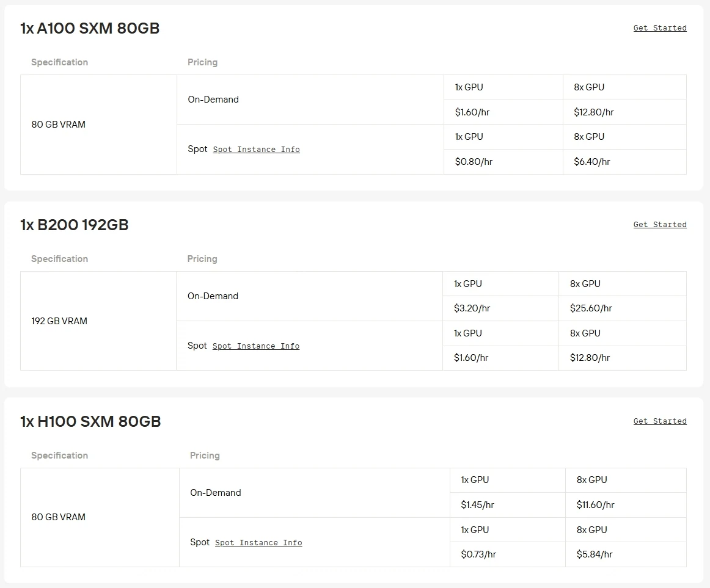710x588 pixels.
Task: Open Get Started link for A100 SXM 80GB
Action: click(x=660, y=28)
